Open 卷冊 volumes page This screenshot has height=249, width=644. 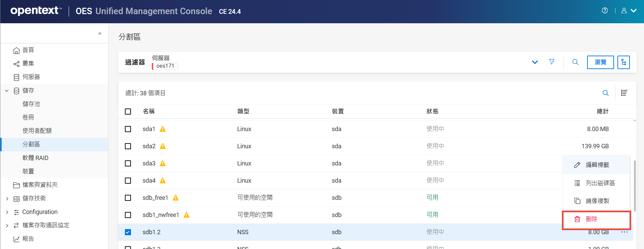click(28, 117)
